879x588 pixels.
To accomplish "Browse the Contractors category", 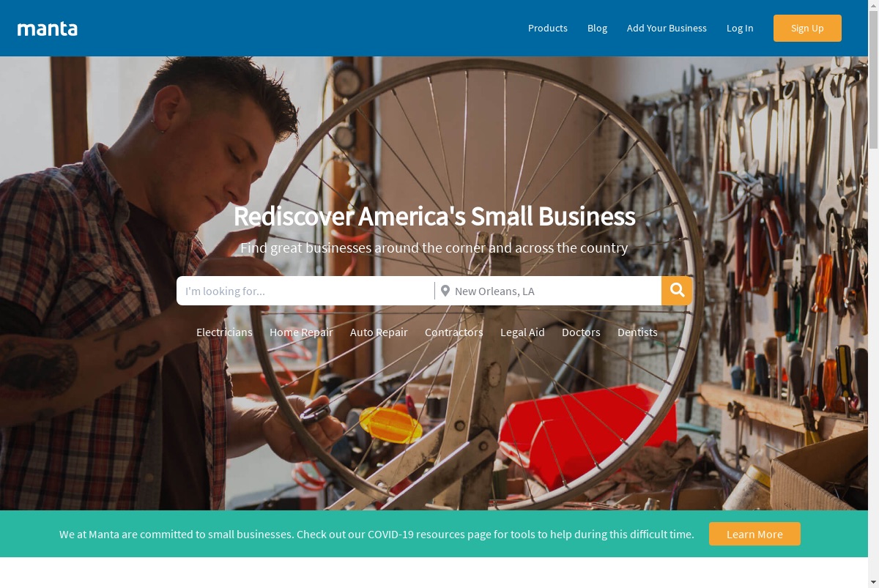I will click(x=454, y=332).
